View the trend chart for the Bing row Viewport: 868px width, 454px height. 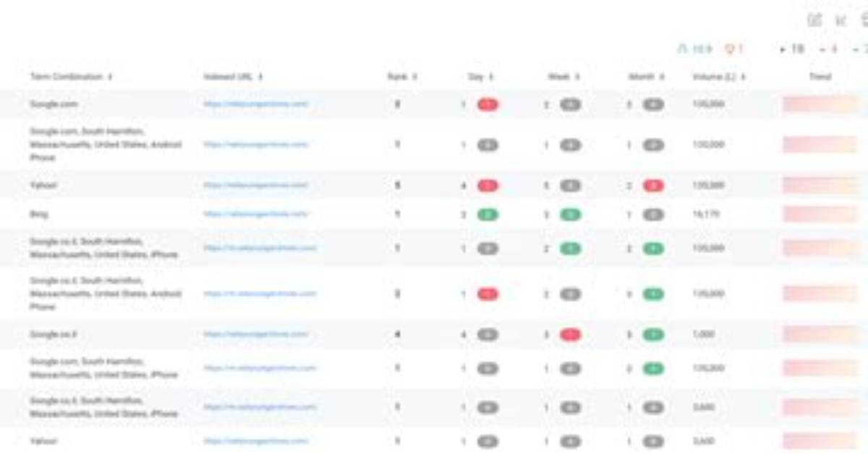coord(820,214)
